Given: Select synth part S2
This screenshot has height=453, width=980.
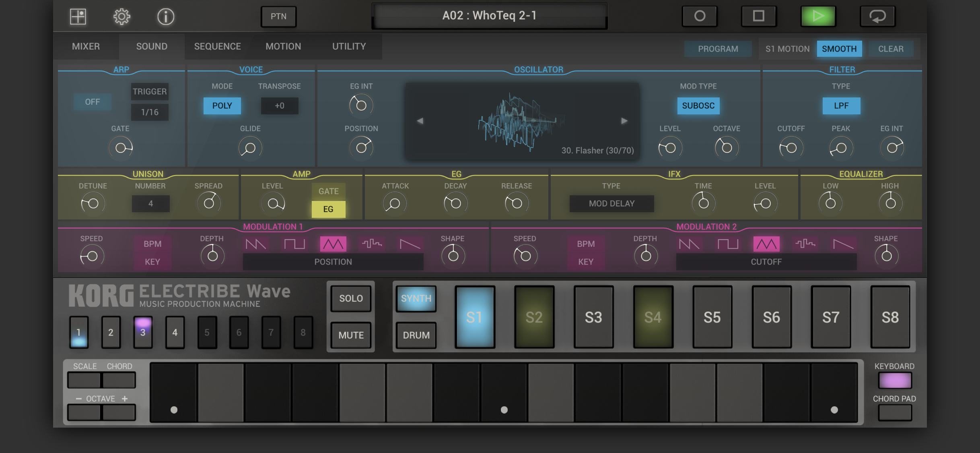Looking at the screenshot, I should click(534, 317).
